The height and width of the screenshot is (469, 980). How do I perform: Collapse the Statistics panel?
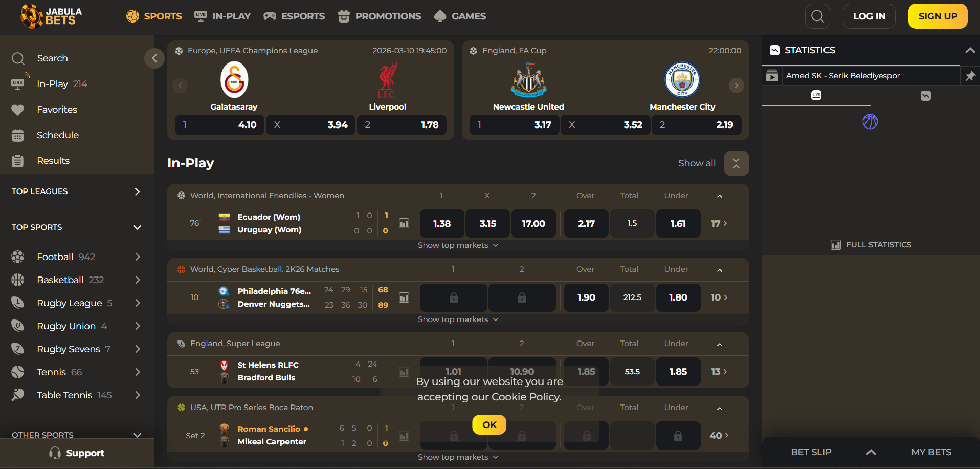(x=969, y=50)
